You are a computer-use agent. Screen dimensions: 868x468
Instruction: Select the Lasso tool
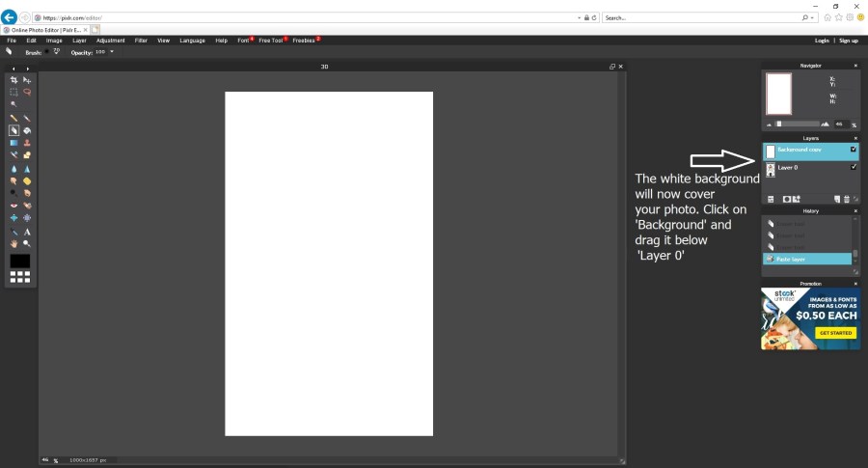point(27,93)
